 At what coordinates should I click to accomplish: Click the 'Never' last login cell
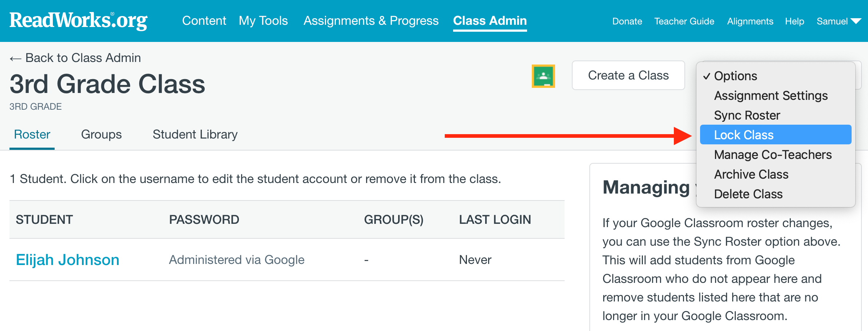point(475,260)
